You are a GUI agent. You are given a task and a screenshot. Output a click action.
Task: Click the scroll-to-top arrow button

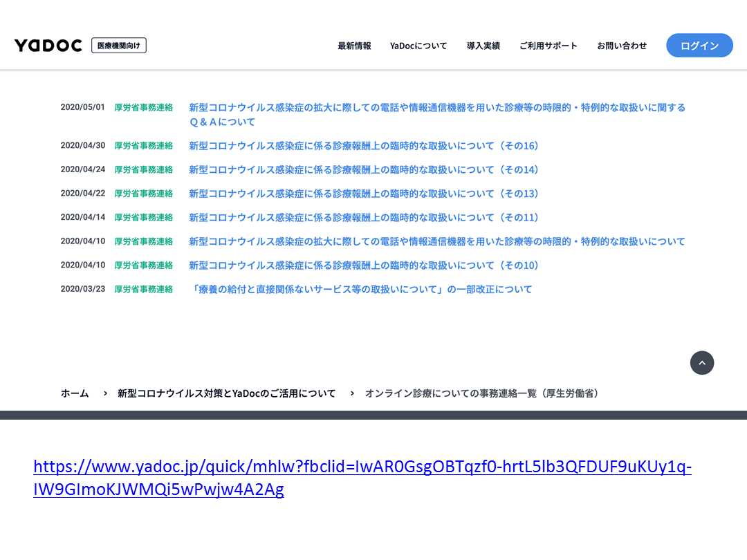click(701, 363)
